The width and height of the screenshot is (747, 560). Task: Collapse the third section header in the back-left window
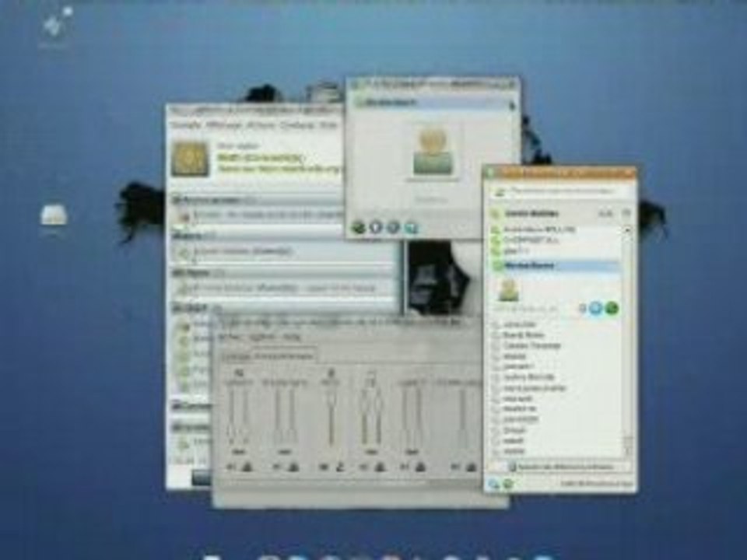286,273
